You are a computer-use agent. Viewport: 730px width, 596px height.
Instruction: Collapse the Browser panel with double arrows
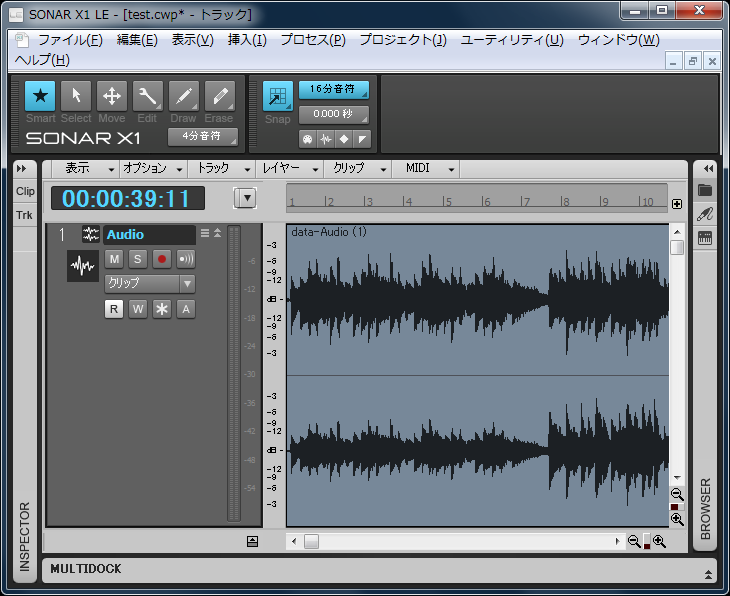tap(708, 169)
